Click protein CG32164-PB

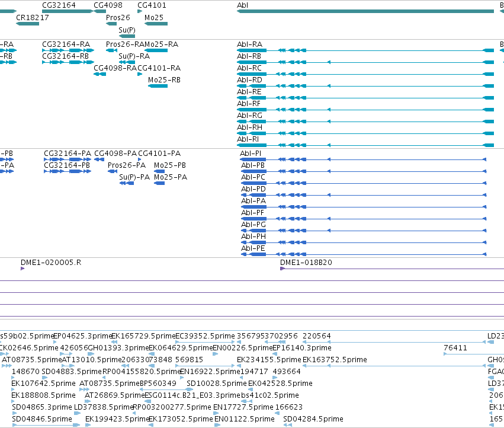tap(68, 171)
